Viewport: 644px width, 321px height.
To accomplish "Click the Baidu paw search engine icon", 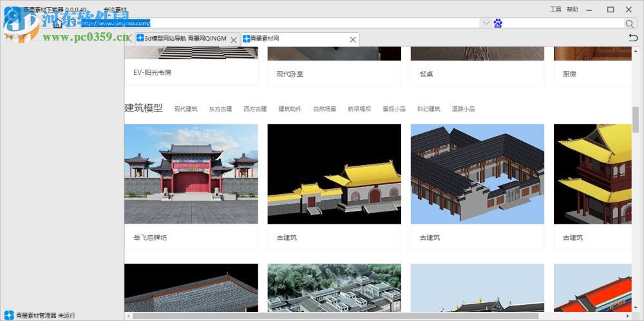I will click(x=498, y=23).
